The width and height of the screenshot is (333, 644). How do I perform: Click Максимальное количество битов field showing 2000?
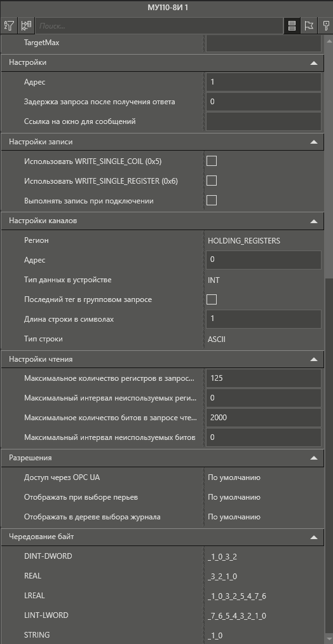pyautogui.click(x=264, y=418)
